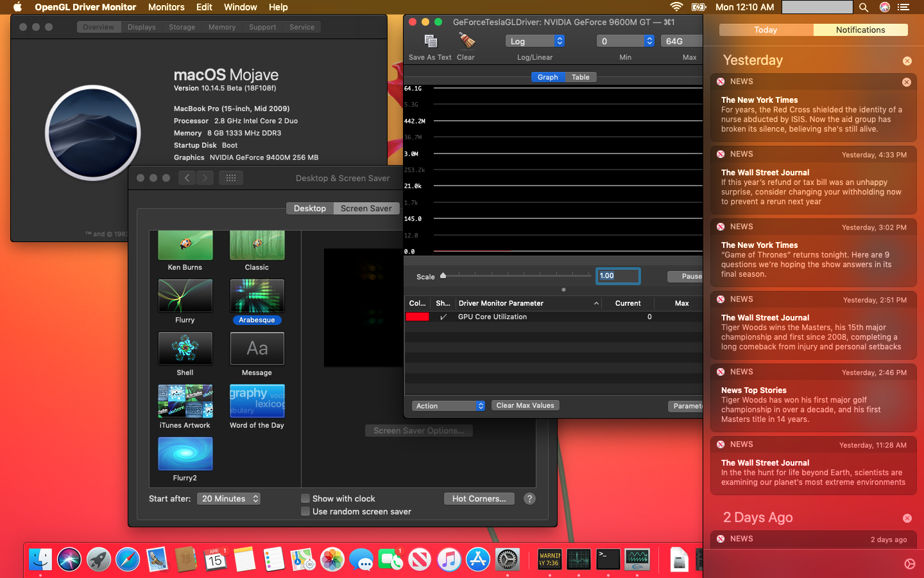Go back in System Preferences
Screen dimensions: 924x578
[187, 178]
